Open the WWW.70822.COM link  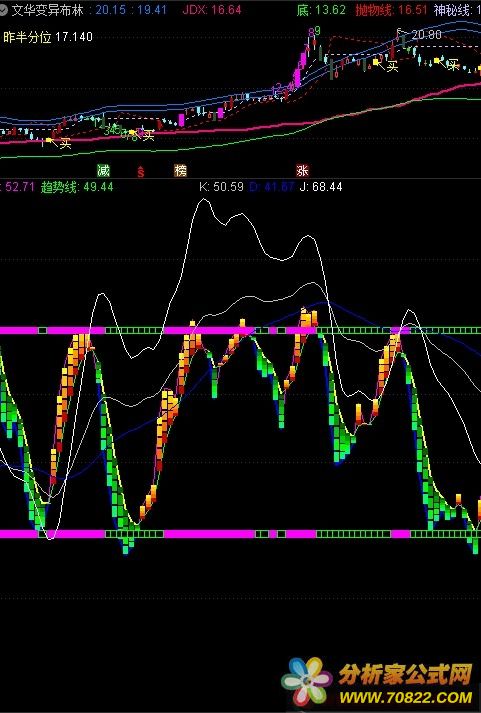(406, 697)
